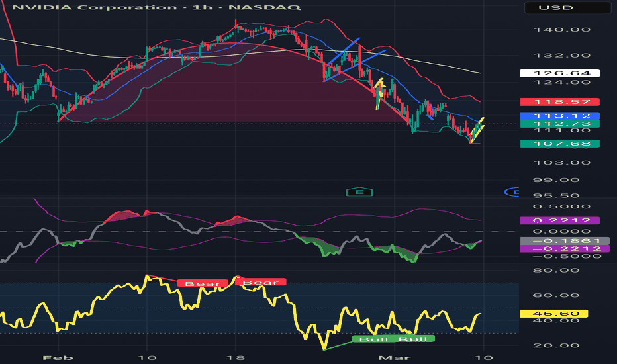Click the blue 113.12 price label
The width and height of the screenshot is (617, 364).
tap(559, 116)
